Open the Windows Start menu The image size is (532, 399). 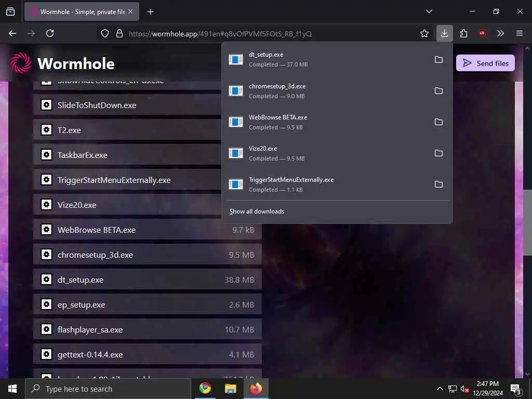pos(12,389)
